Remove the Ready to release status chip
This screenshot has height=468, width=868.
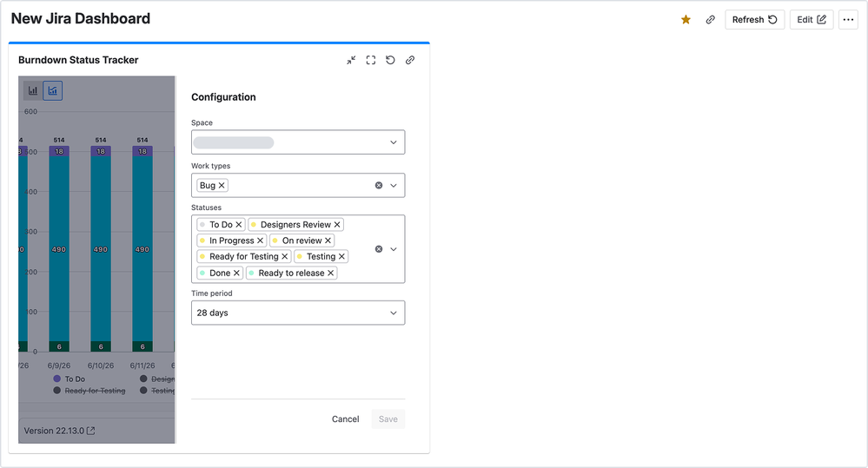pos(330,274)
